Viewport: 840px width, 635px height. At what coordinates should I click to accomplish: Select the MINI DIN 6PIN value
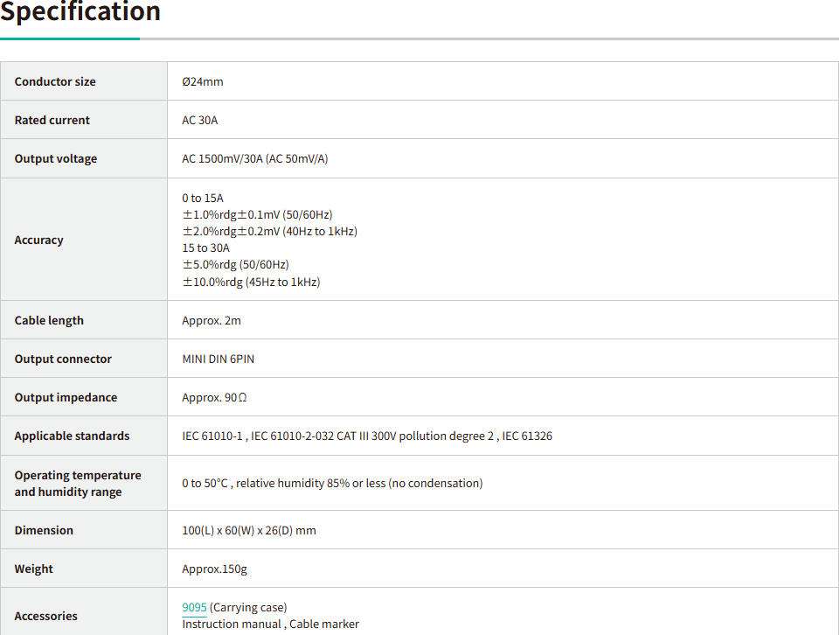(219, 359)
